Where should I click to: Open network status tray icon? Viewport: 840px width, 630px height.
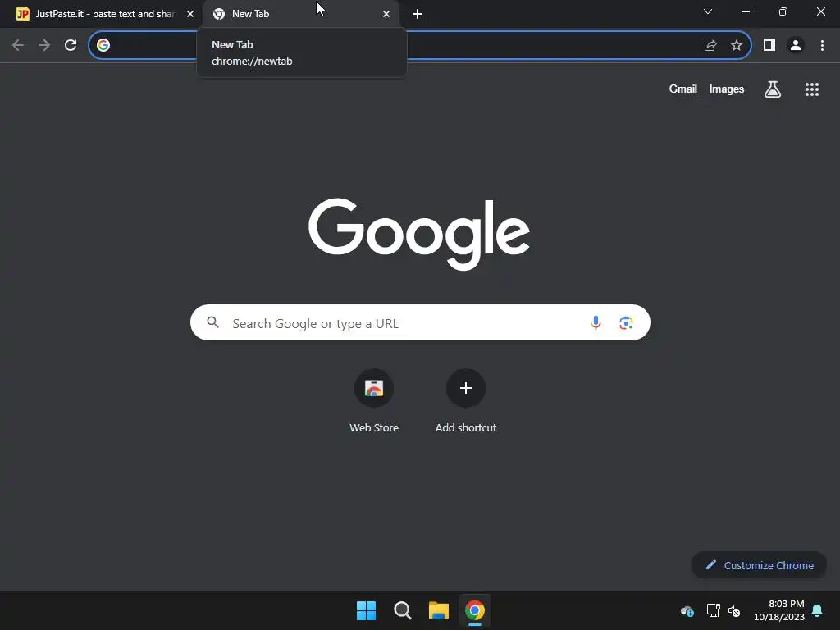click(x=713, y=610)
